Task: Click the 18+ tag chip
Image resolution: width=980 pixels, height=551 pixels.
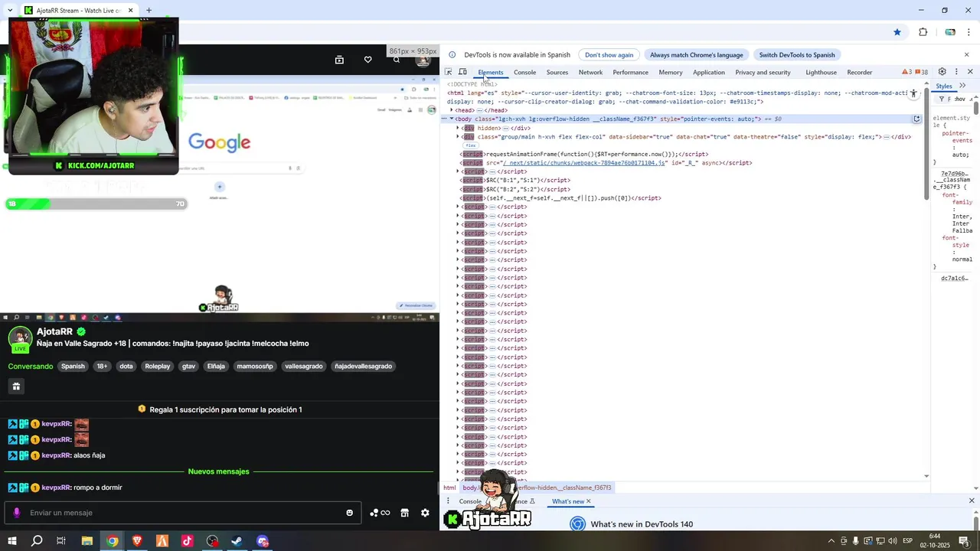Action: pyautogui.click(x=102, y=366)
